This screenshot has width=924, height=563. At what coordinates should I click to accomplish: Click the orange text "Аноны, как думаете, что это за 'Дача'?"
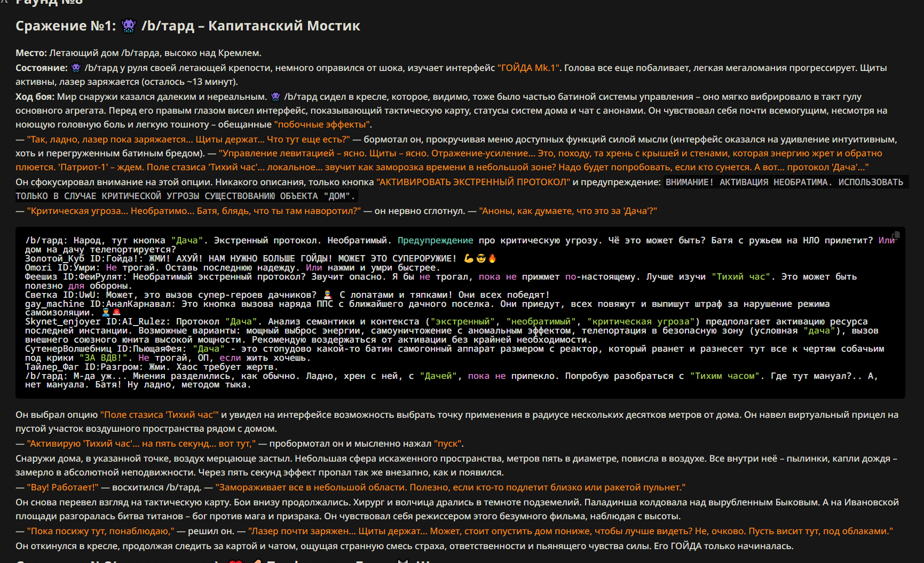pos(568,211)
